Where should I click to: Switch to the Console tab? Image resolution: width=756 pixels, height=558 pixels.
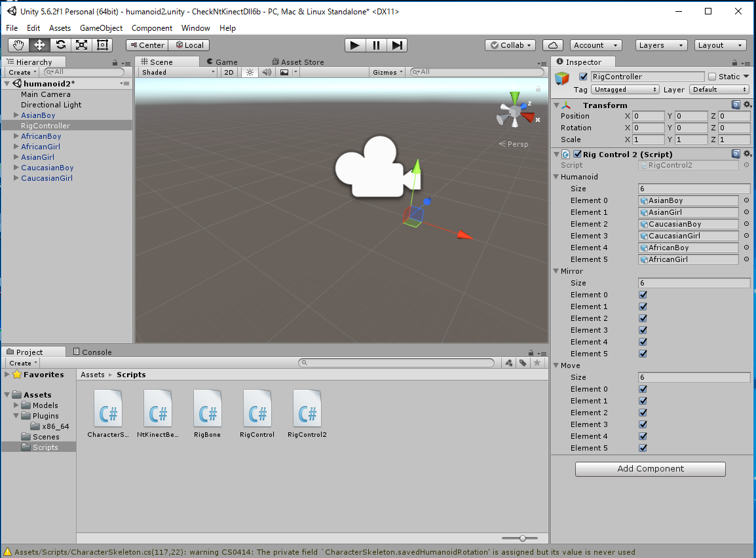92,352
